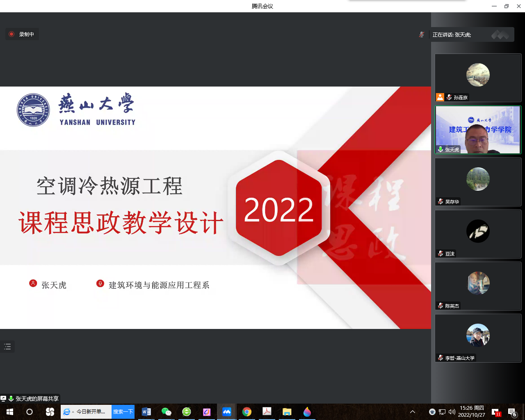Open the volume control in system tray
Image resolution: width=525 pixels, height=420 pixels.
pos(452,412)
